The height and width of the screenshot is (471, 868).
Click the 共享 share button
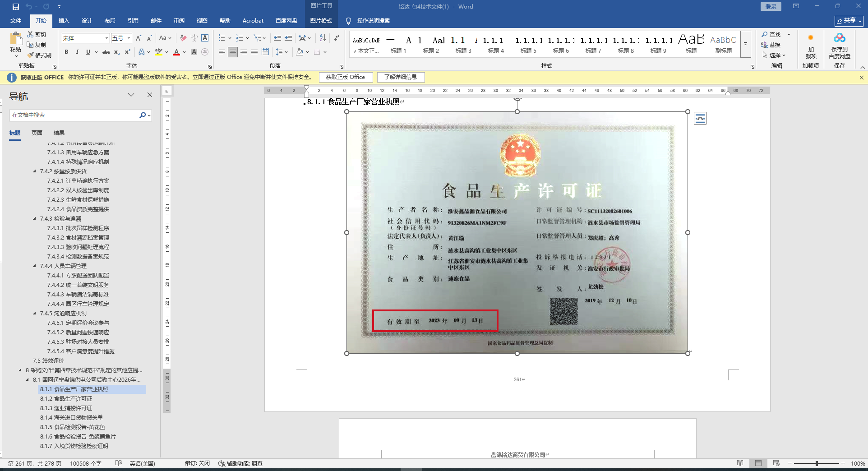pos(849,21)
